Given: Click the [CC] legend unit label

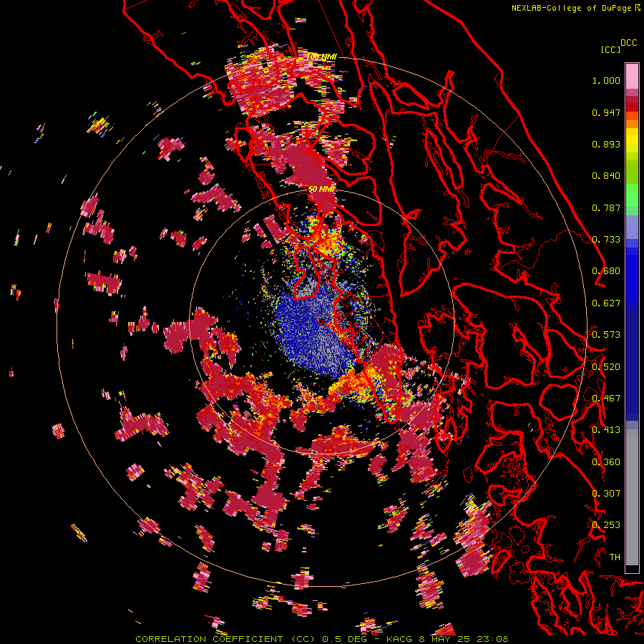Looking at the screenshot, I should (x=611, y=49).
